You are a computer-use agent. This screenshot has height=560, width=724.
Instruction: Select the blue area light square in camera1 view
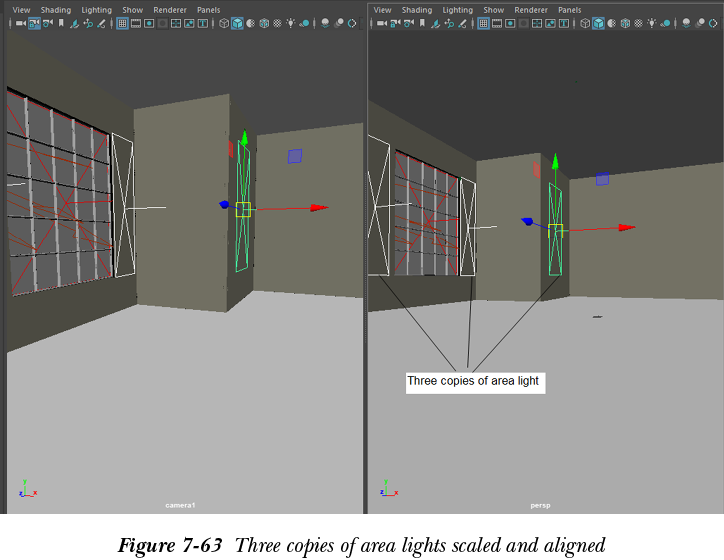pyautogui.click(x=294, y=156)
